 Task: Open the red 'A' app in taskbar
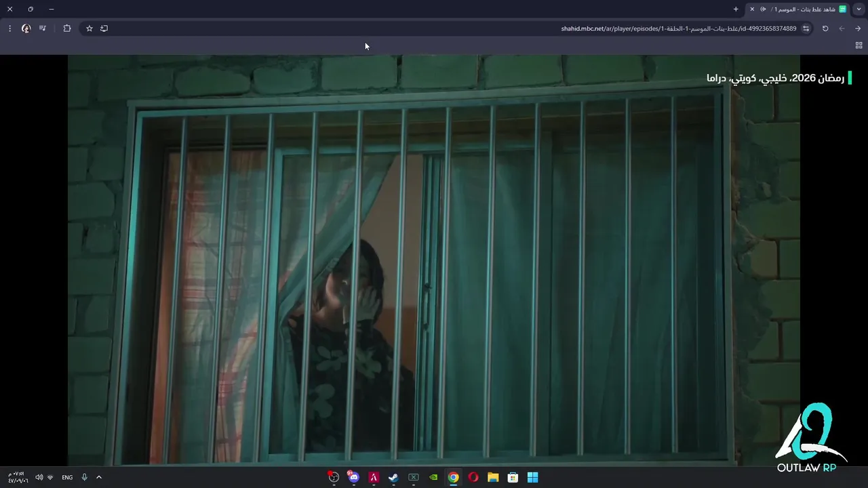point(373,477)
